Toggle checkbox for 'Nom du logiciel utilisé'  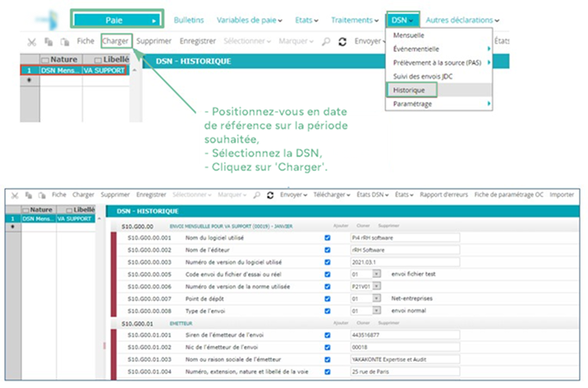click(x=328, y=238)
